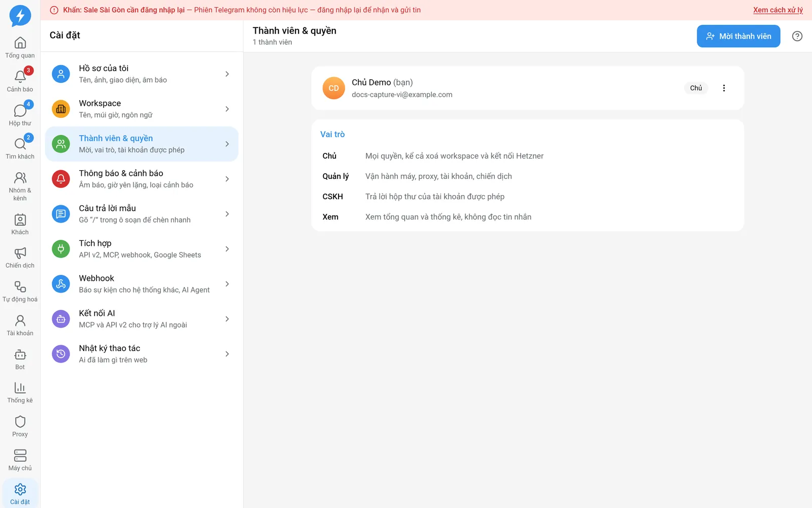
Task: Click the Quản lý role label
Action: [335, 176]
